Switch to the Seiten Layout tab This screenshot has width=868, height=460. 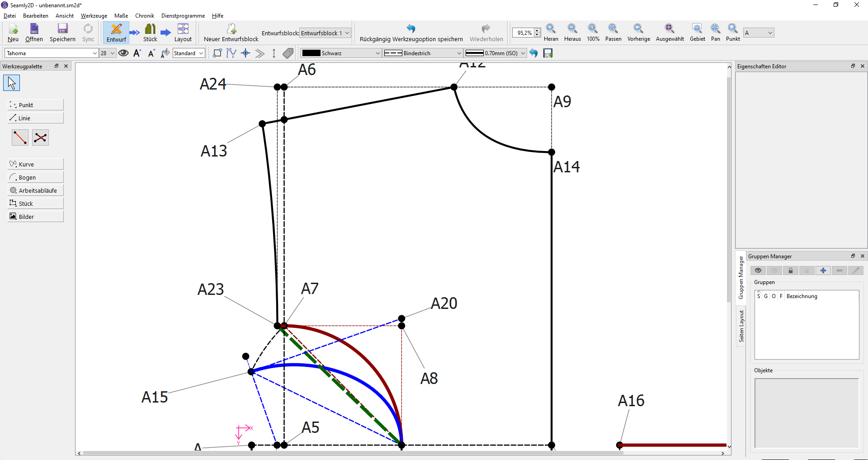pos(741,326)
